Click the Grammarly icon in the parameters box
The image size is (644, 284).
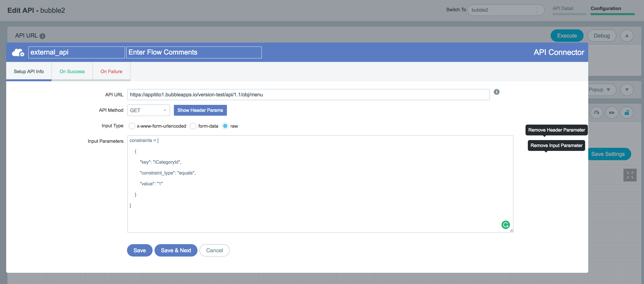click(506, 225)
